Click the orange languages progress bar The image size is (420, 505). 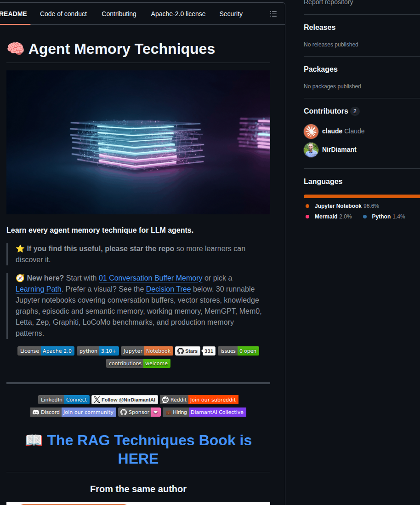362,196
